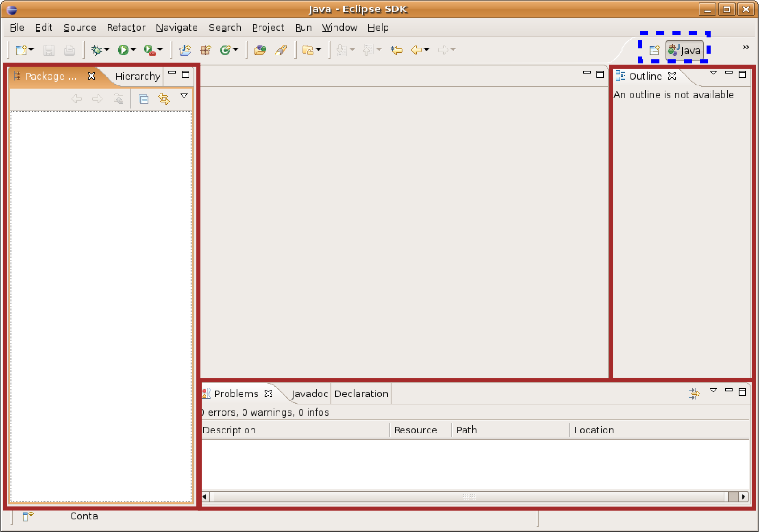Switch to the Javadoc tab
Screen dimensions: 759x532
[309, 394]
